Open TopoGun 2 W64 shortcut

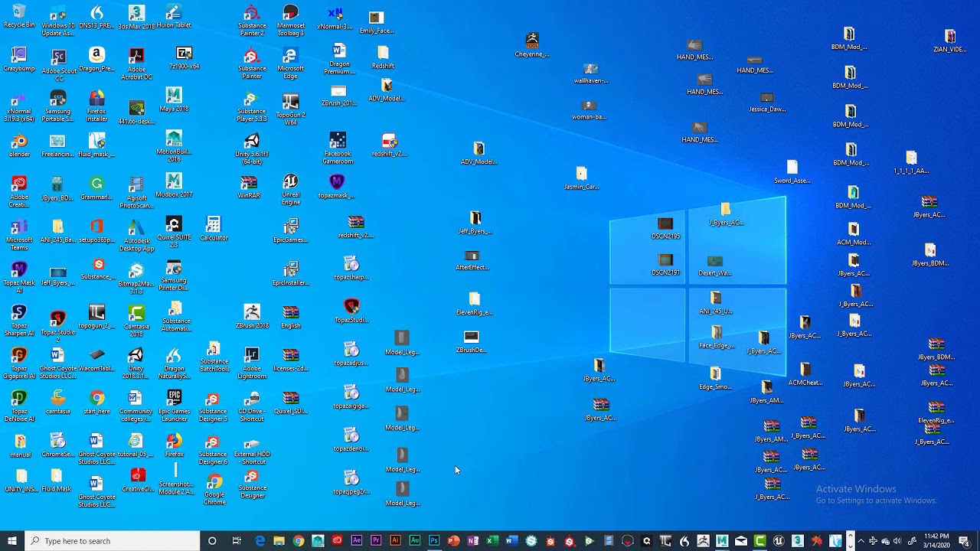pyautogui.click(x=290, y=109)
